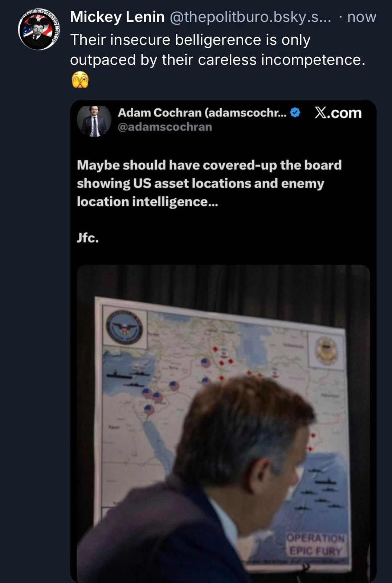Open the embedded map briefing photo

(x=223, y=424)
